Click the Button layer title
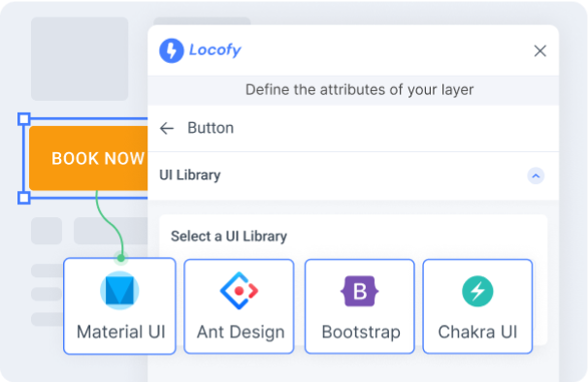The image size is (588, 382). pyautogui.click(x=211, y=128)
